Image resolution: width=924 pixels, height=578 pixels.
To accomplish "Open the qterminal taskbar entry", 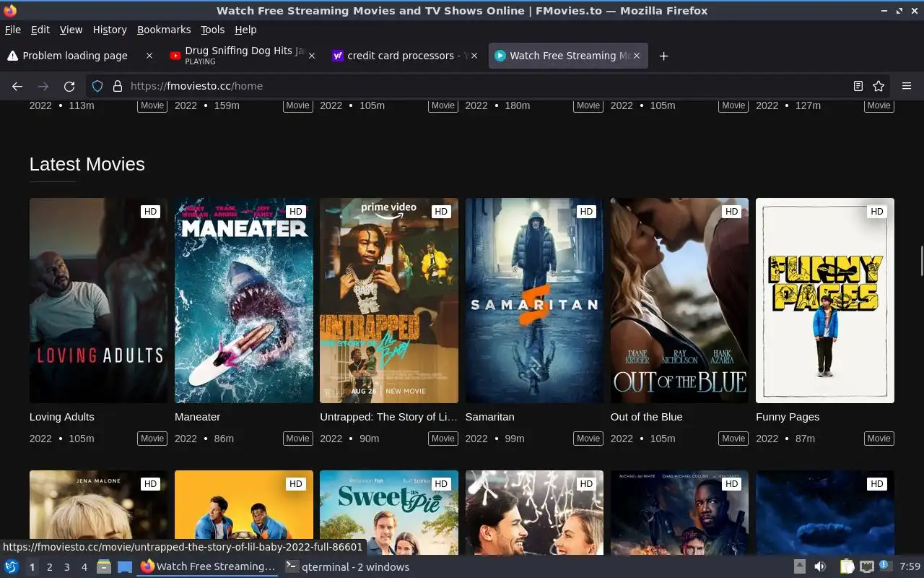I will click(x=348, y=567).
